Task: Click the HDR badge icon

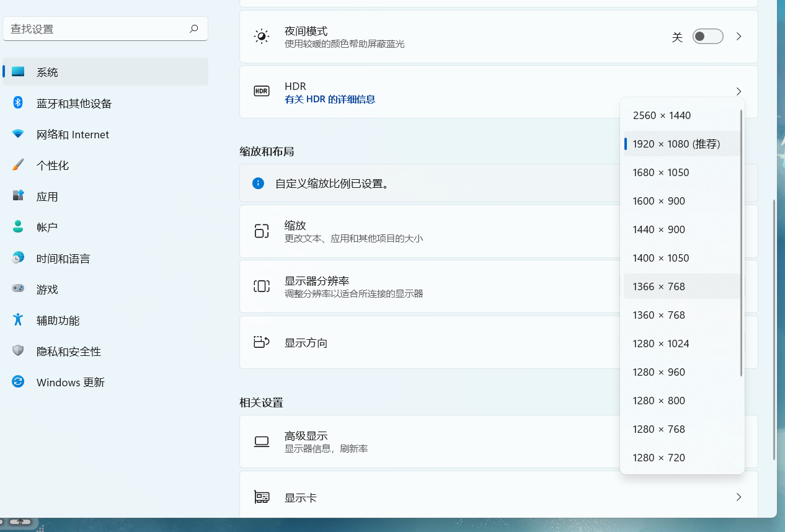Action: 262,92
